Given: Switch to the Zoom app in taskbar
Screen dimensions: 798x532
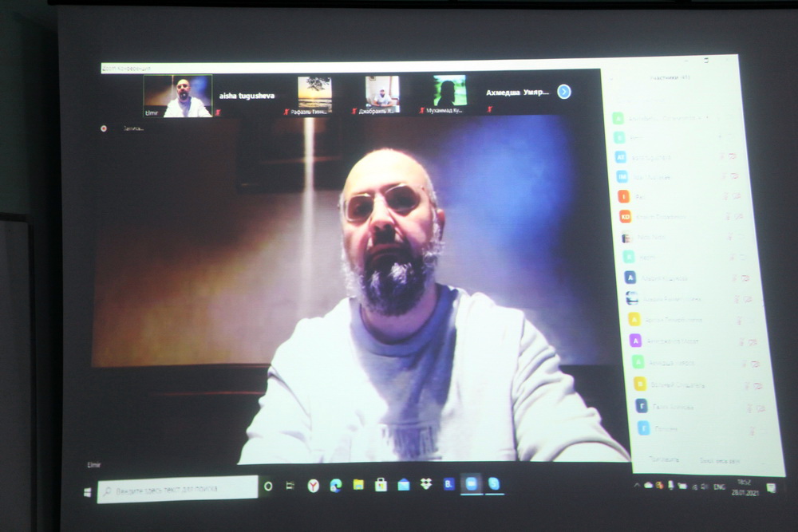Looking at the screenshot, I should point(471,483).
